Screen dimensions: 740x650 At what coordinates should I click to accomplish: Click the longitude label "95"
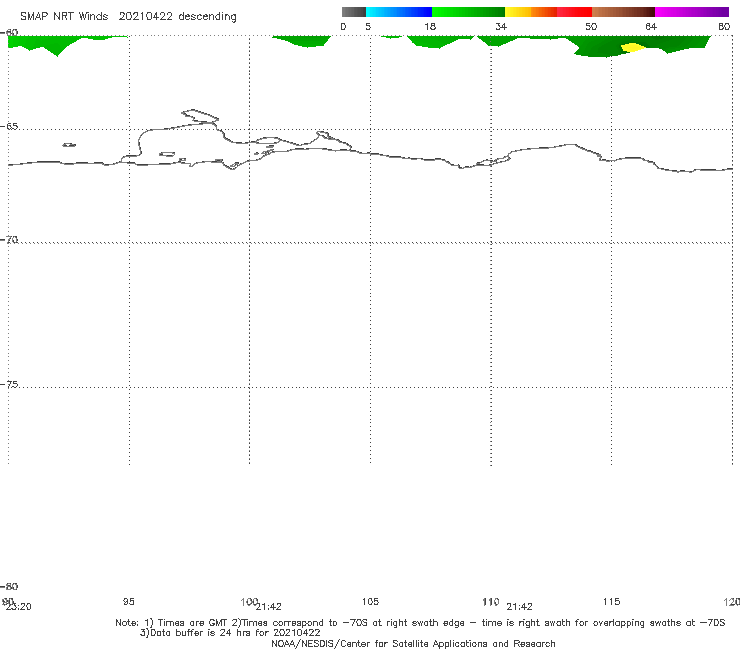pos(128,601)
